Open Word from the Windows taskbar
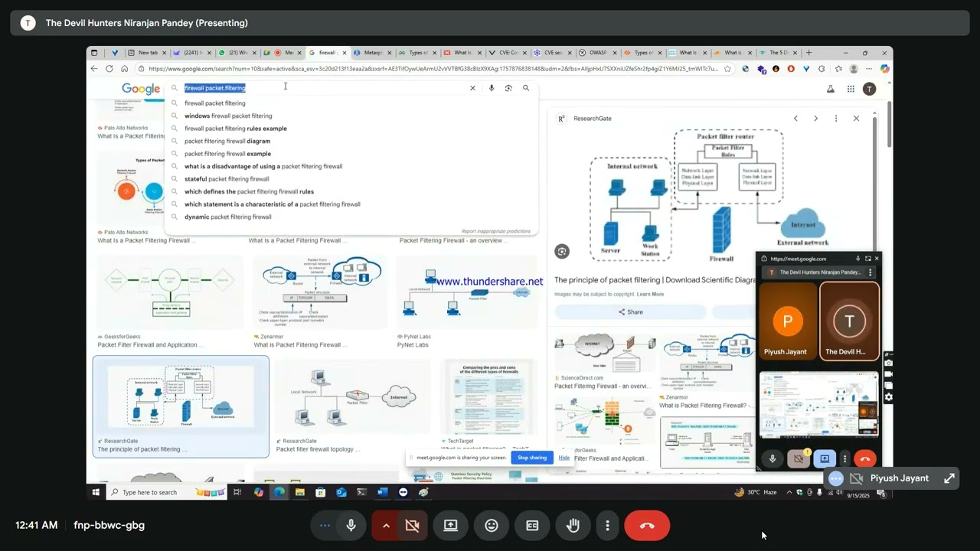Screen dimensions: 980x551 pos(382,492)
